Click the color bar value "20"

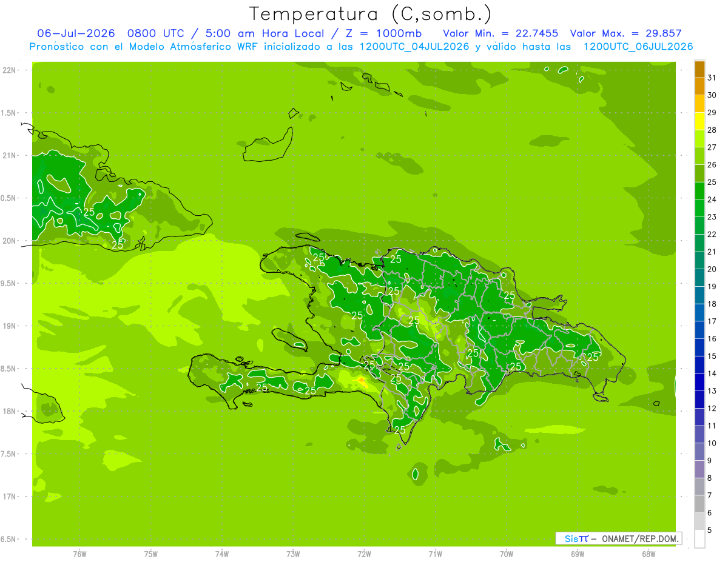[x=712, y=269]
